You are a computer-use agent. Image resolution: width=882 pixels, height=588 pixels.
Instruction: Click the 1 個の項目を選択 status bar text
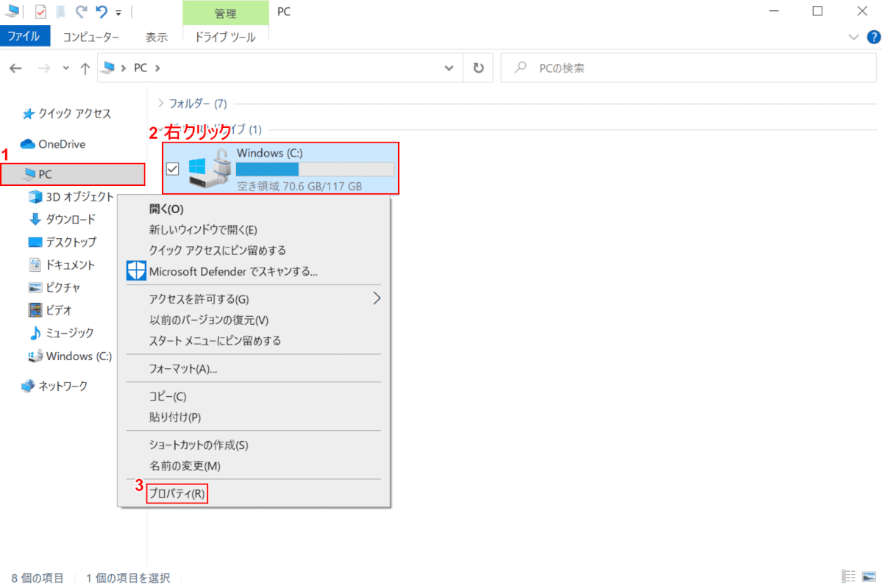pos(128,578)
